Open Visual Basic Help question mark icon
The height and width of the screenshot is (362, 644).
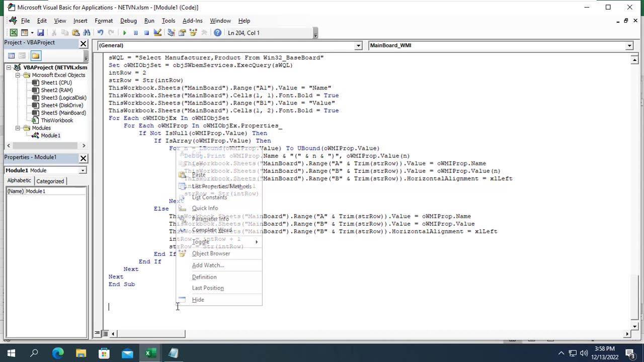point(217,33)
